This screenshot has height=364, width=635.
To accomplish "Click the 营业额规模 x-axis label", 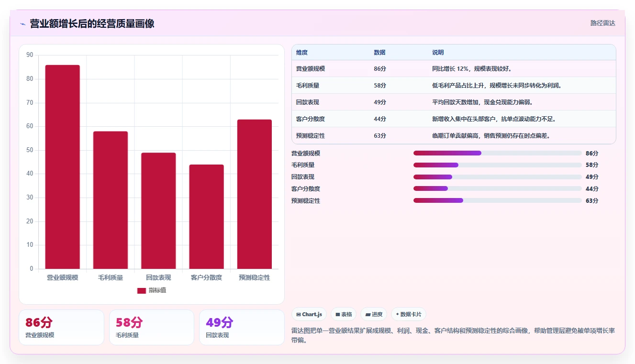I will pos(63,277).
